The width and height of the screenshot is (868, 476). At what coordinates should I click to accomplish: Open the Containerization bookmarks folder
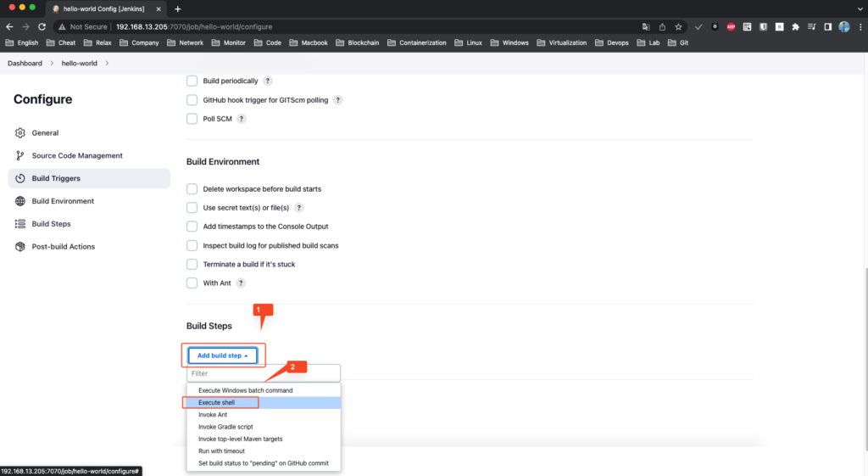coord(417,42)
